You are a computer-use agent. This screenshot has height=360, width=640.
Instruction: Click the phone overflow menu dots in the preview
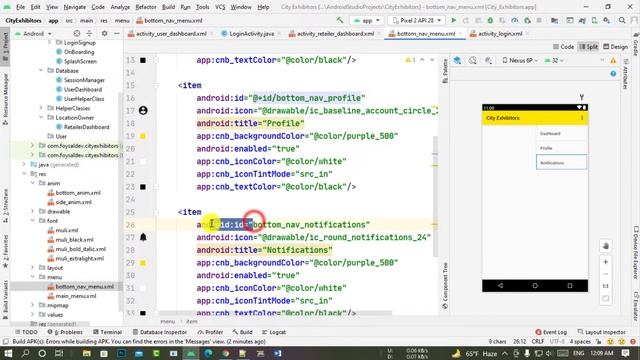pos(582,118)
